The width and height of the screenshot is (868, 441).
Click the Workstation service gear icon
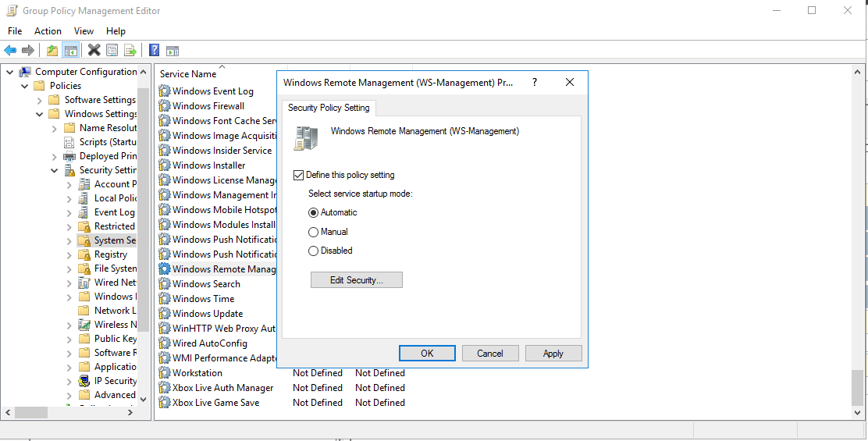(165, 373)
